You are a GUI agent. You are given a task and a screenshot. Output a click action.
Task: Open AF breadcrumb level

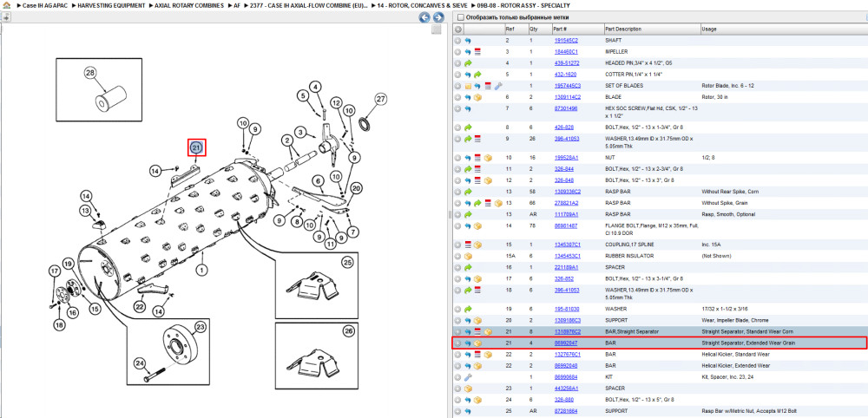pyautogui.click(x=237, y=5)
